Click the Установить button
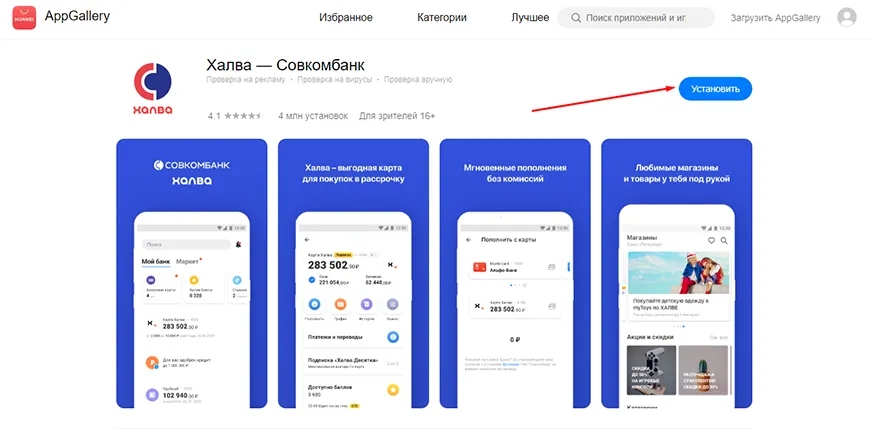This screenshot has width=870, height=432. (715, 89)
